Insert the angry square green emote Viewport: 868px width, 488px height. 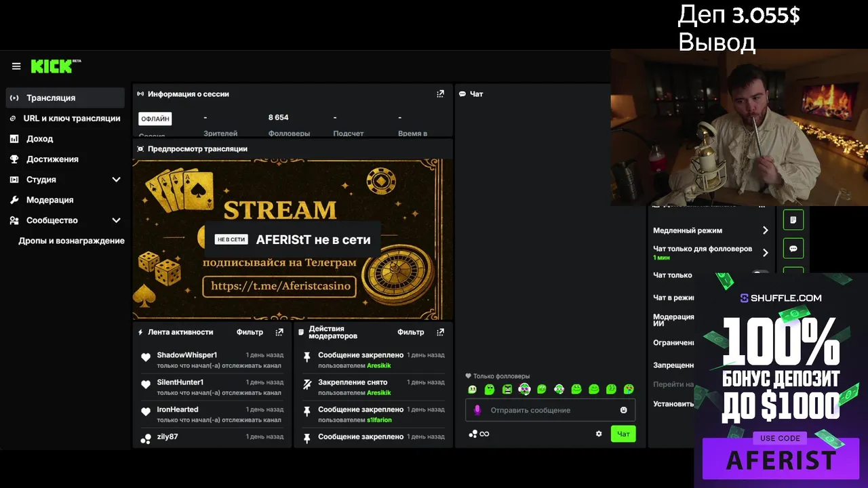click(x=507, y=389)
